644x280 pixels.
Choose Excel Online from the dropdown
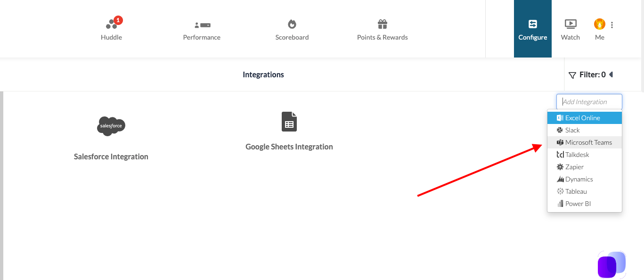pos(585,118)
